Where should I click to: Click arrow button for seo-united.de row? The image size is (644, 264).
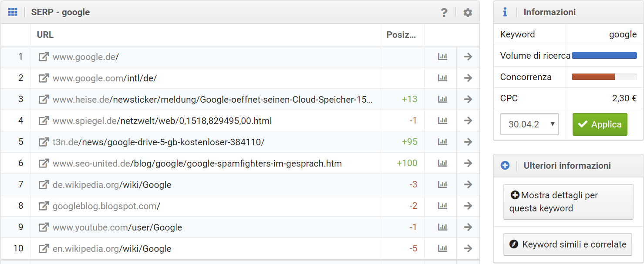468,163
